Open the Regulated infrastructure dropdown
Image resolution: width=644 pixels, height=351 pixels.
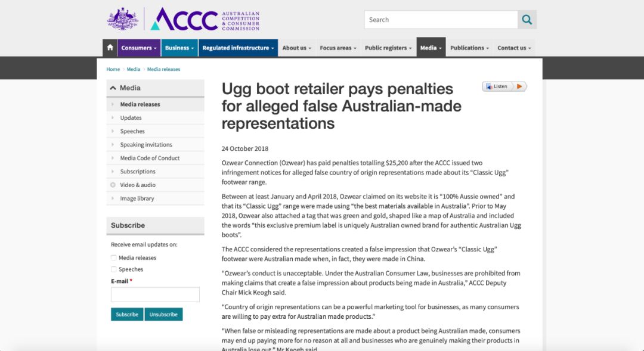click(x=238, y=48)
